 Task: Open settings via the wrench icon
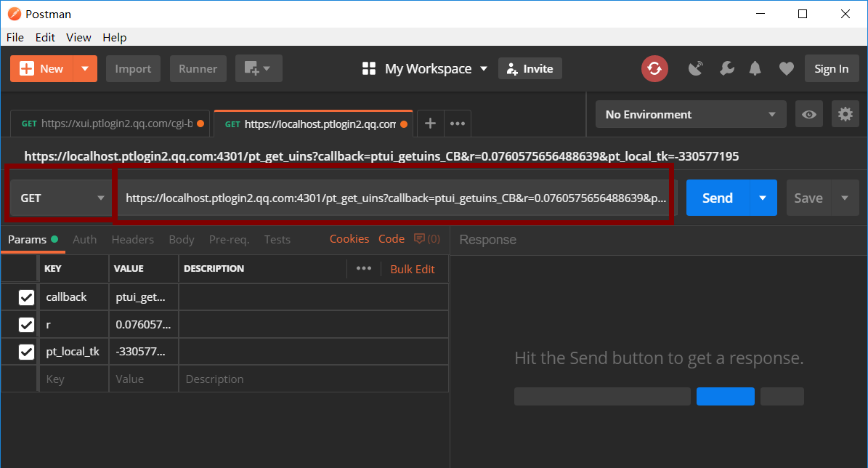pyautogui.click(x=726, y=69)
